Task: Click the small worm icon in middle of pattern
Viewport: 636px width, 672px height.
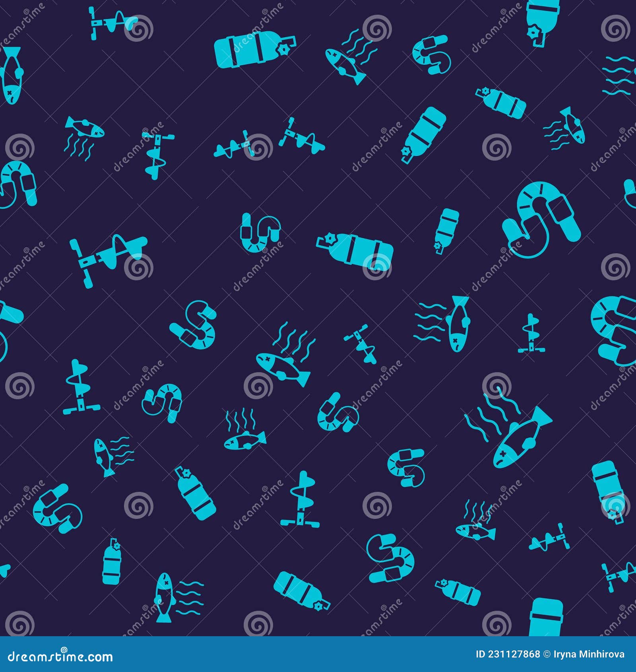Action: 258,235
